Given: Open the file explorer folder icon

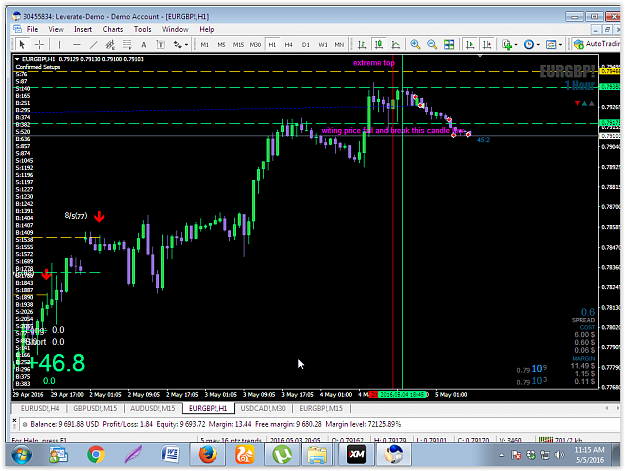Looking at the screenshot, I should pos(317,455).
